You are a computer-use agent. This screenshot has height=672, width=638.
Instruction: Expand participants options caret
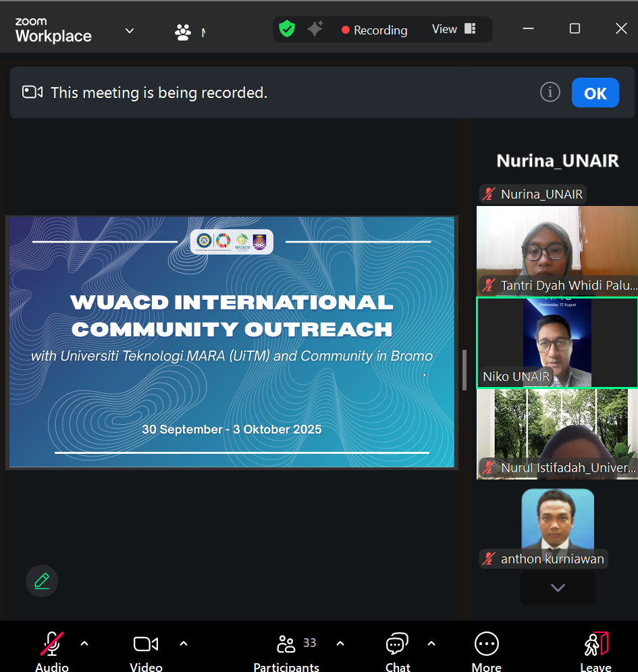340,644
